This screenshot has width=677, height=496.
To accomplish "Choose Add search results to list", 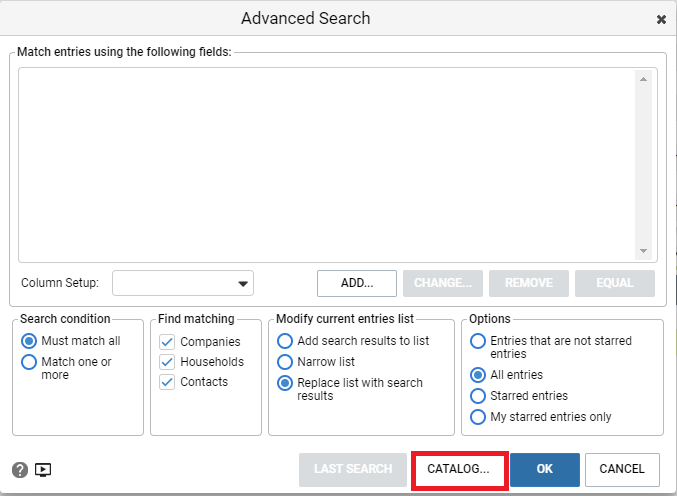I will (285, 341).
